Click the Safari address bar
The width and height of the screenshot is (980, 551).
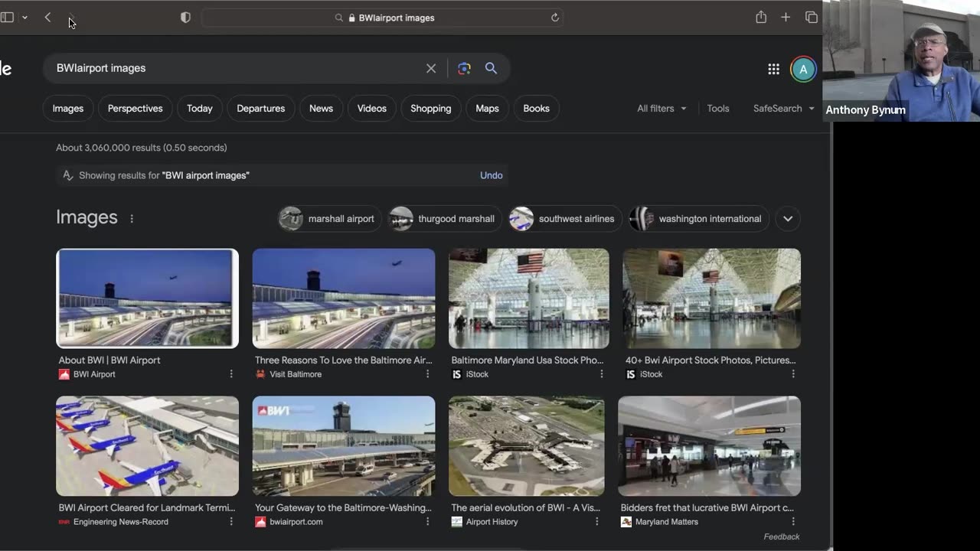[384, 18]
